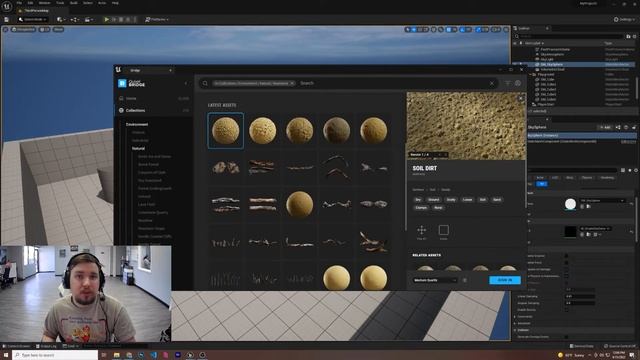Select the Environment category
This screenshot has width=640, height=360.
(137, 124)
